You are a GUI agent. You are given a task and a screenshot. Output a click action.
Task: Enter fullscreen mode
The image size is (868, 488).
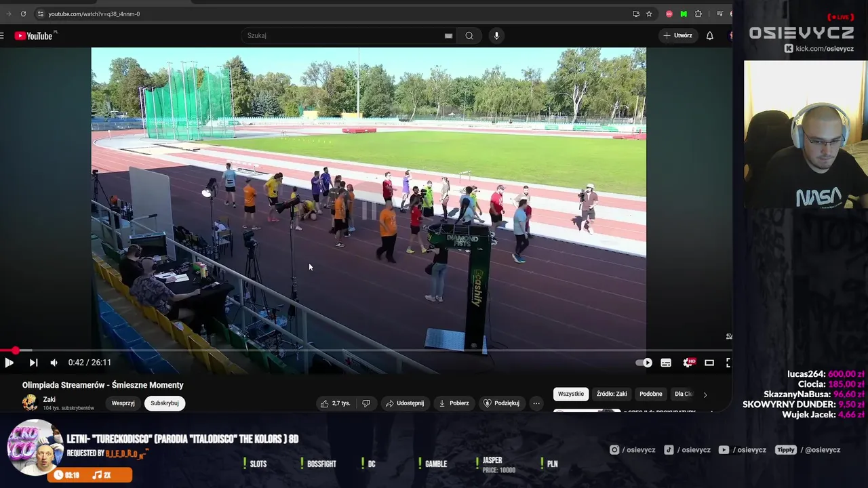[728, 363]
